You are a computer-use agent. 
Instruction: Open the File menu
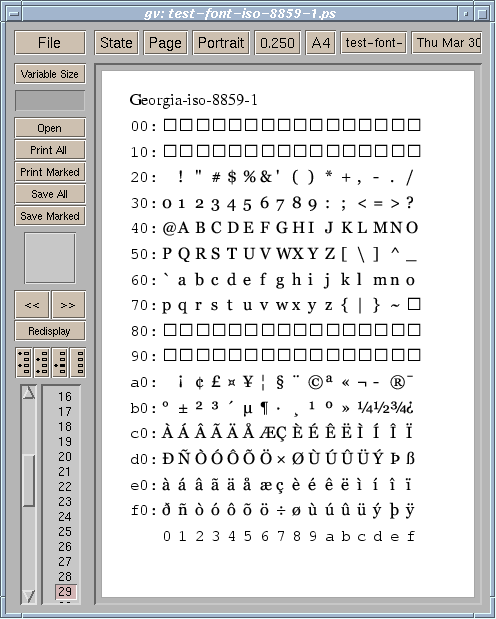pyautogui.click(x=50, y=43)
